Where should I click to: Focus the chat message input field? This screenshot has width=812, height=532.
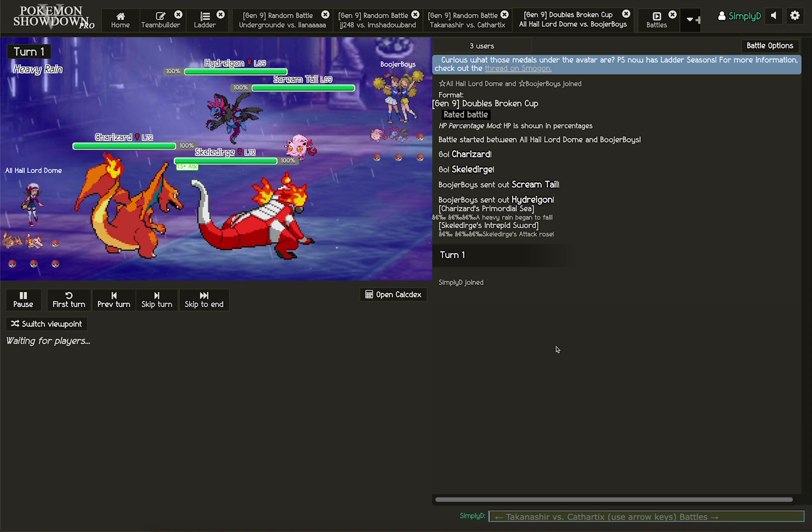(646, 517)
